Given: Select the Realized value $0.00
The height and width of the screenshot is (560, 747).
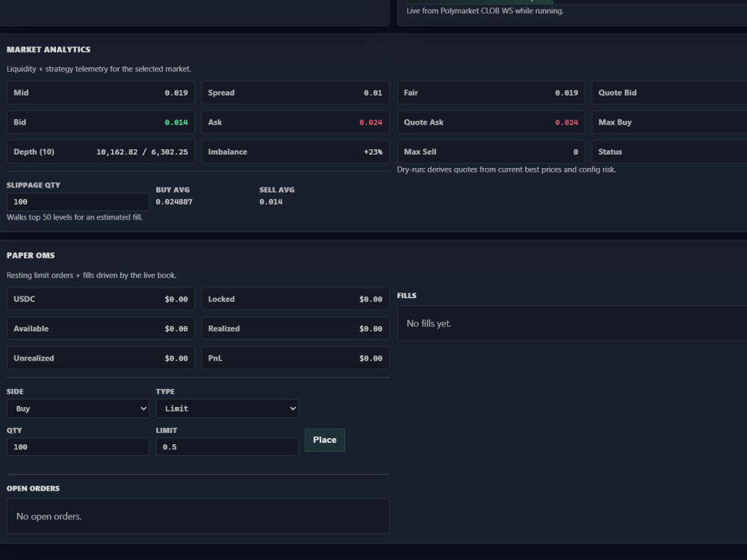Looking at the screenshot, I should (x=371, y=329).
